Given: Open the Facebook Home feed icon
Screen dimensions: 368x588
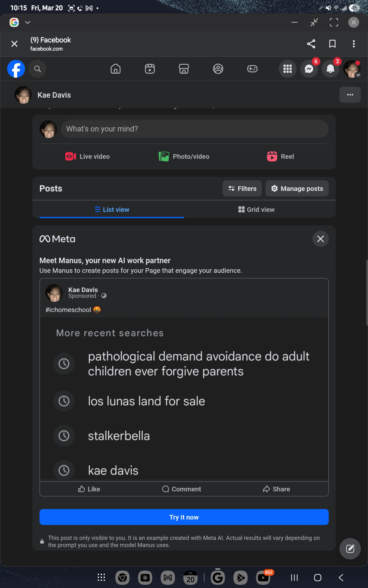Looking at the screenshot, I should [x=115, y=69].
